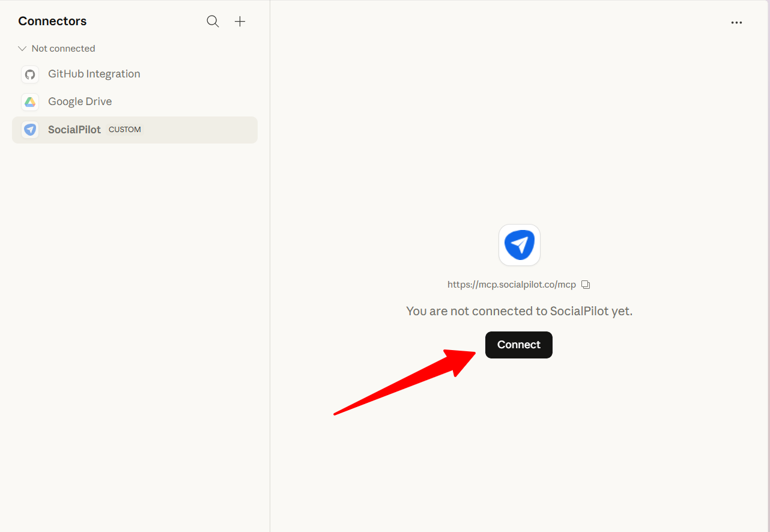Click the https://mcp.socialpilot.co/mcp URL text
This screenshot has width=770, height=532.
coord(512,285)
